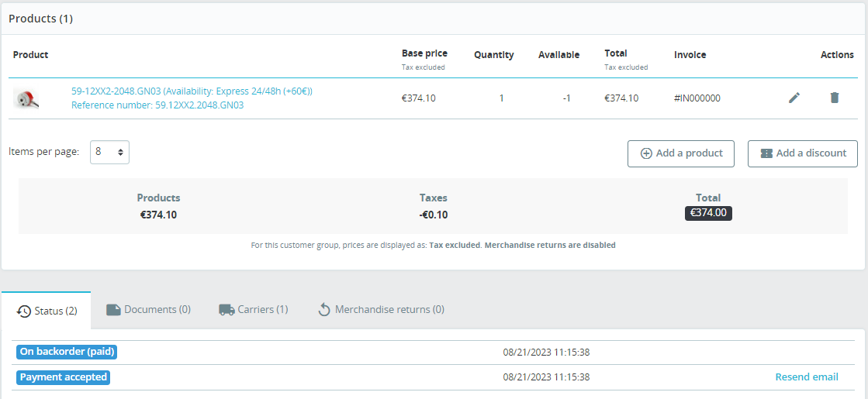The image size is (868, 399).
Task: Open the Merchandise returns tab
Action: tap(381, 310)
